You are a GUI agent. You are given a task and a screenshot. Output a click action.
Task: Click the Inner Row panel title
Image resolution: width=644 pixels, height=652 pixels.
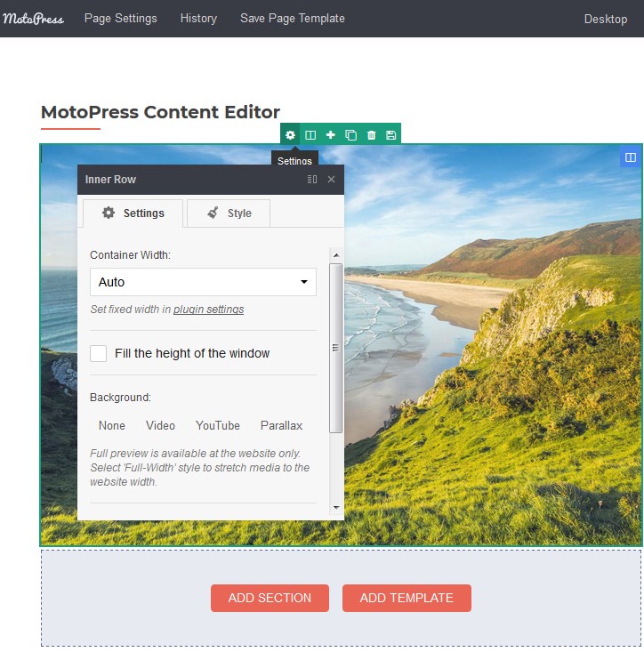(110, 179)
